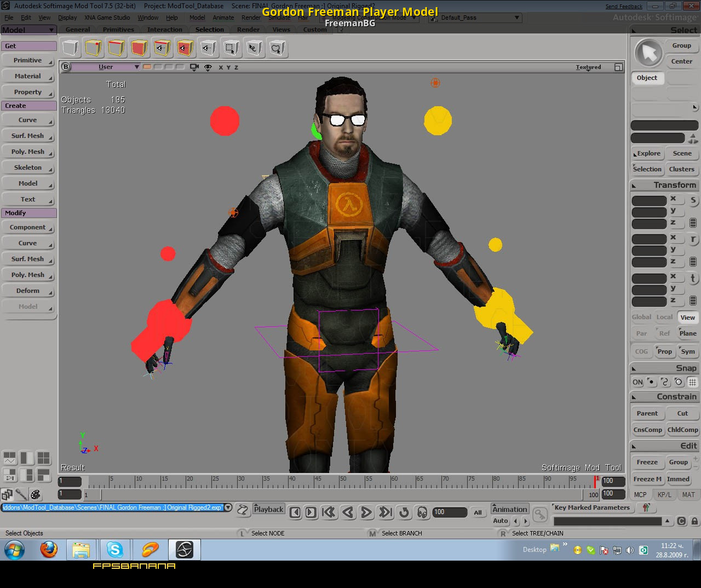Click the lock icon at bottom right
701x588 pixels.
[x=695, y=521]
